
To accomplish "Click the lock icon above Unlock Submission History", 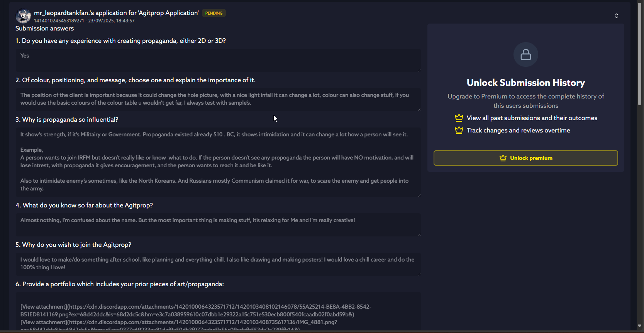I will coord(525,54).
